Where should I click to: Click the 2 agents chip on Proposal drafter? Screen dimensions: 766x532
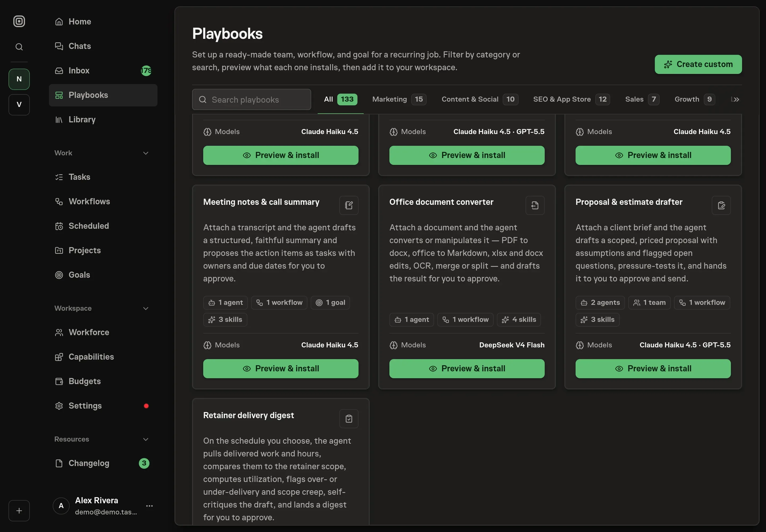point(600,303)
